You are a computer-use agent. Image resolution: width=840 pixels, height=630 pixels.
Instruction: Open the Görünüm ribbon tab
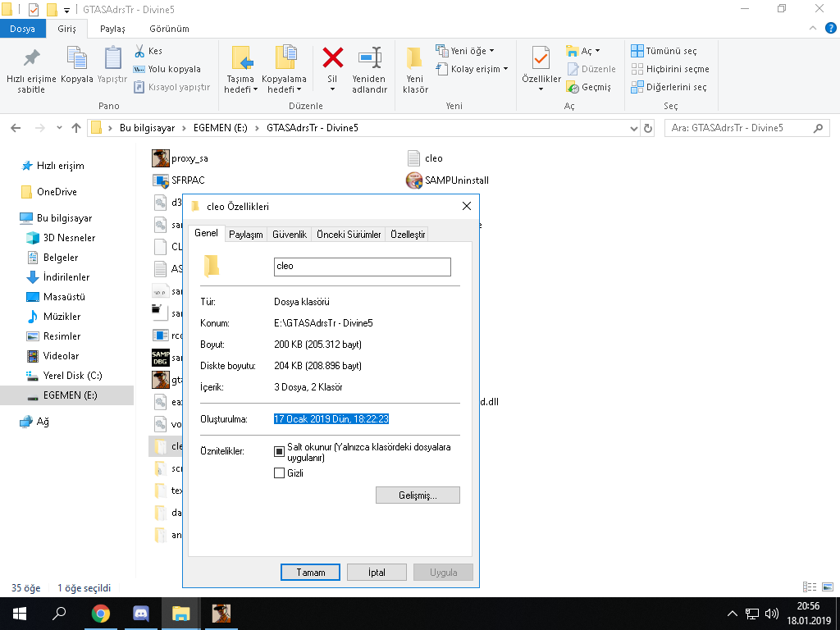[169, 29]
